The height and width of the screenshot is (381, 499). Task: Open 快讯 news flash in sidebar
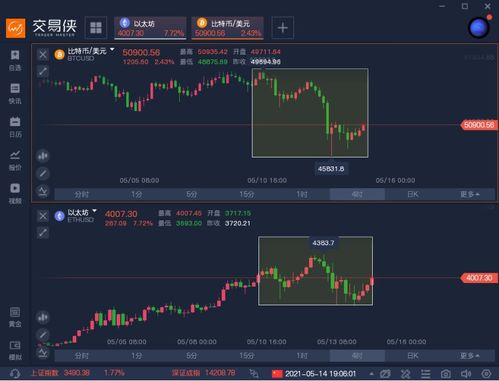point(15,94)
